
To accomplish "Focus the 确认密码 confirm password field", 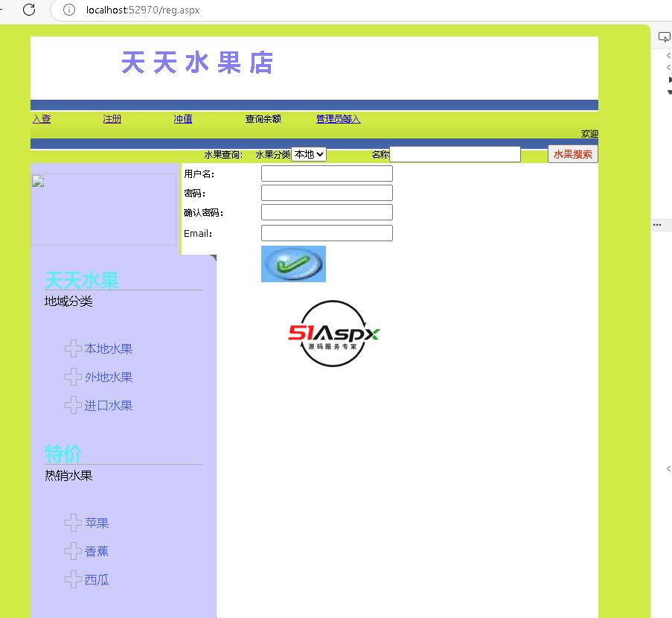I will pyautogui.click(x=327, y=212).
